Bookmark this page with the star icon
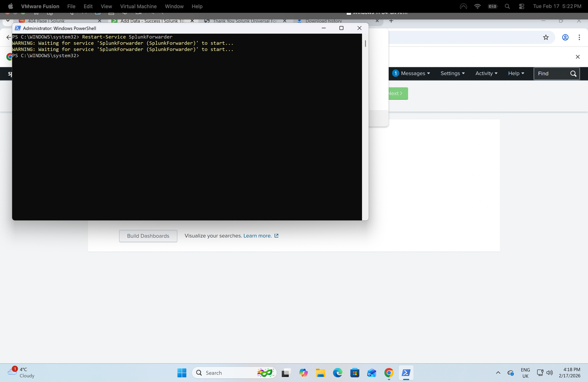Viewport: 588px width, 382px height. [546, 37]
